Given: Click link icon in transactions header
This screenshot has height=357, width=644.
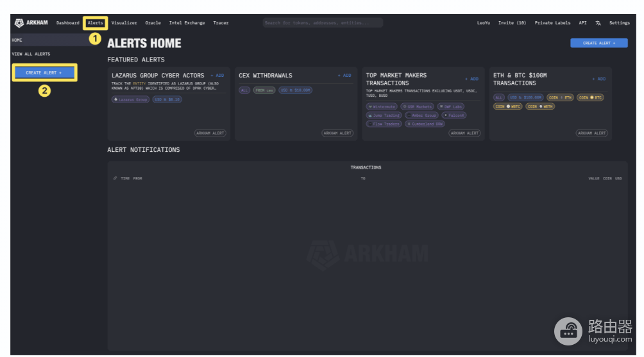Looking at the screenshot, I should click(115, 178).
